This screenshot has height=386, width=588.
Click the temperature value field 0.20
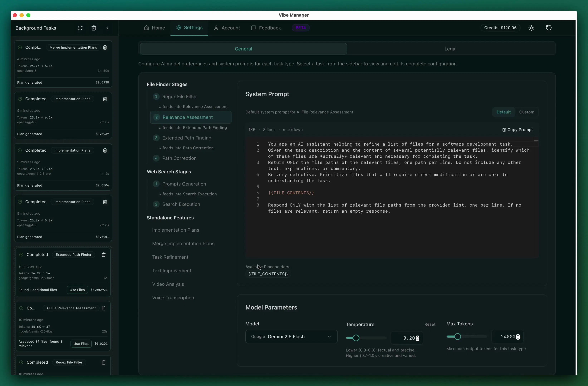click(406, 338)
